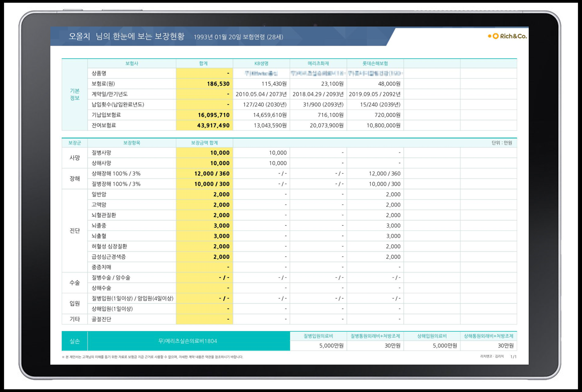
Task: Click the 실손 section label
Action: coord(75,341)
